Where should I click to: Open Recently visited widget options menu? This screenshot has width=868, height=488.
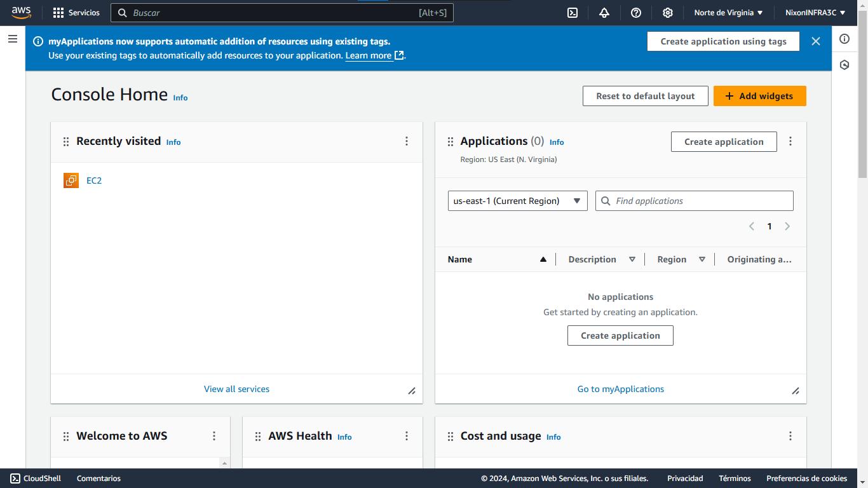(x=407, y=141)
